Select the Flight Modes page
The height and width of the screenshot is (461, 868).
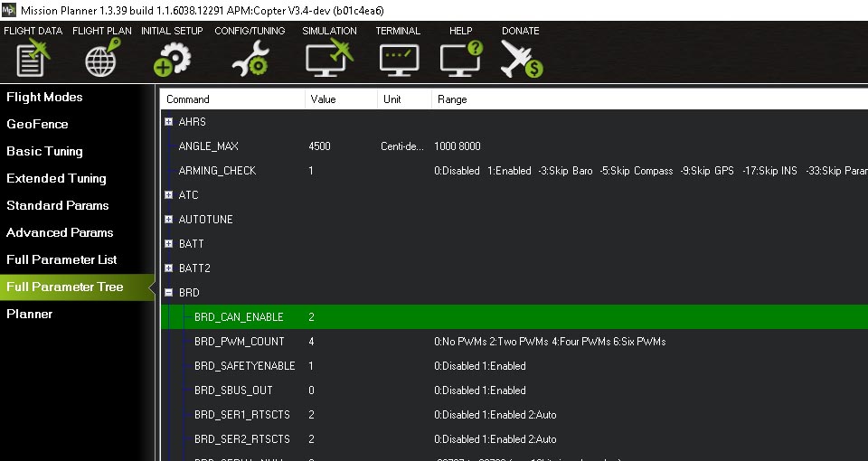[44, 97]
